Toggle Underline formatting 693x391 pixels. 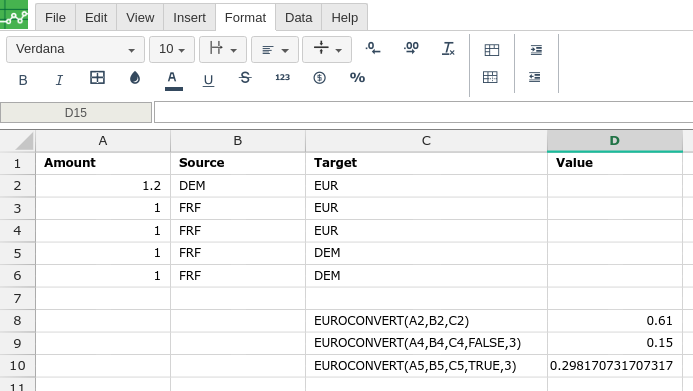coord(208,80)
